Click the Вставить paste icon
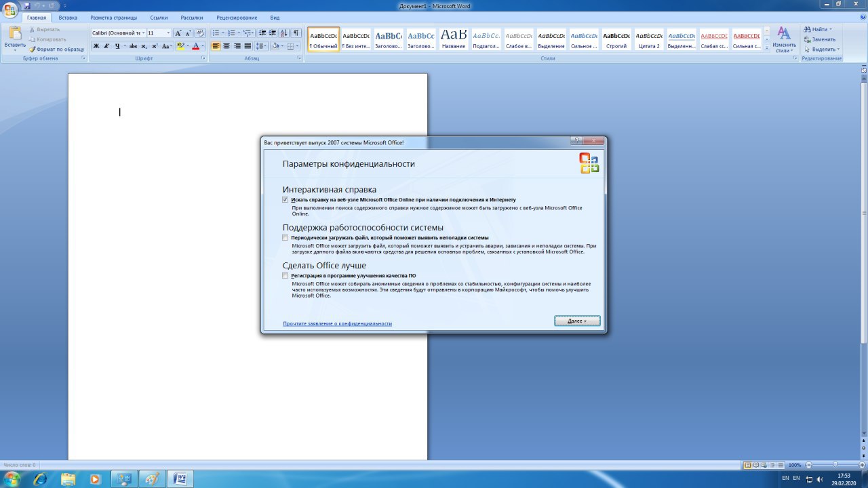 pyautogui.click(x=15, y=34)
